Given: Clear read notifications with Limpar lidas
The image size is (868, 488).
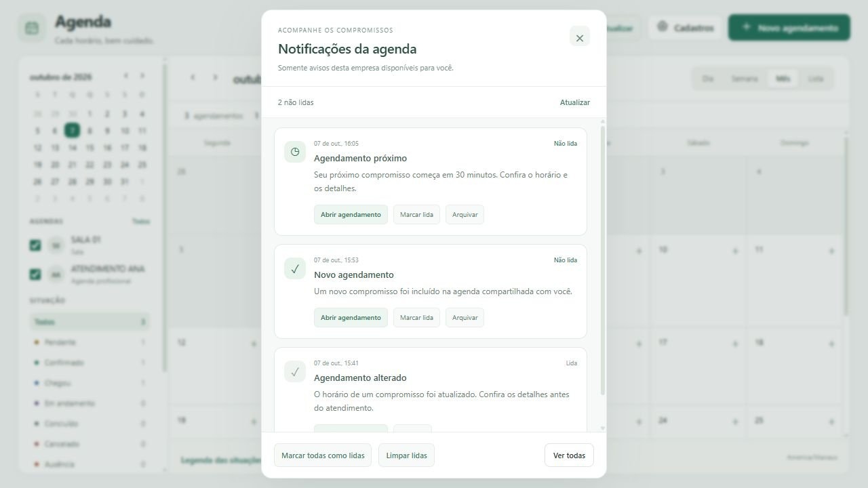Looking at the screenshot, I should (406, 455).
